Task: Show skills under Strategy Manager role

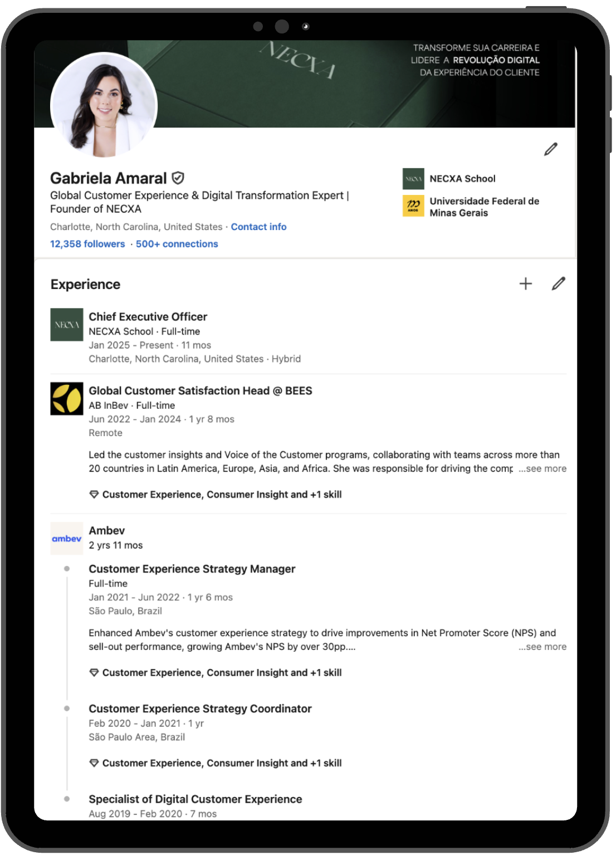Action: point(221,673)
